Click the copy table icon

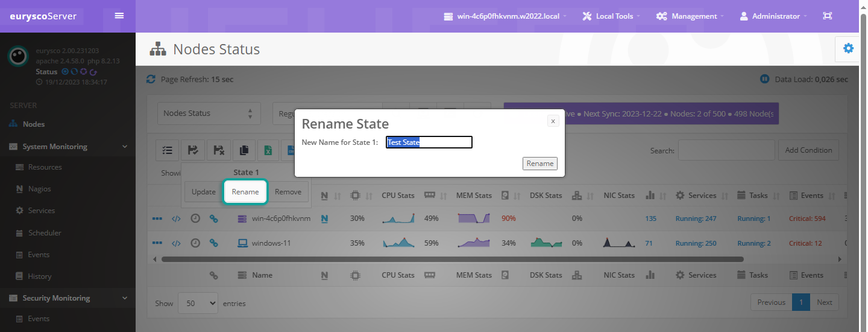click(244, 150)
